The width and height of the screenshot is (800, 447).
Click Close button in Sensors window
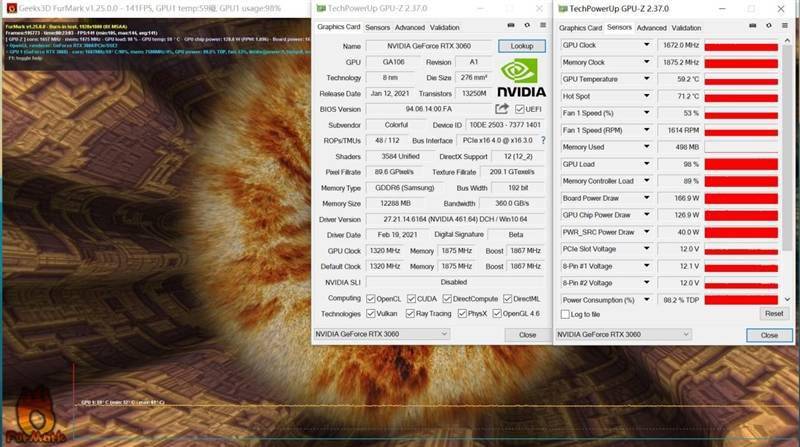coord(769,335)
